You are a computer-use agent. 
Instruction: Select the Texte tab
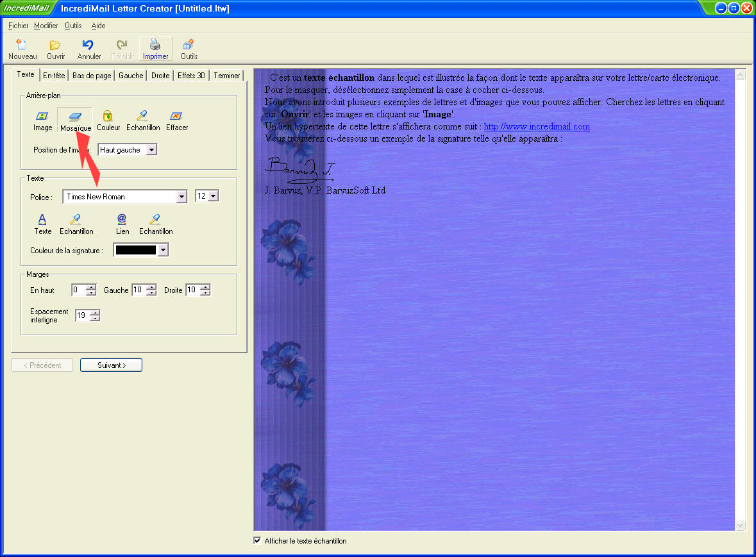click(x=26, y=75)
